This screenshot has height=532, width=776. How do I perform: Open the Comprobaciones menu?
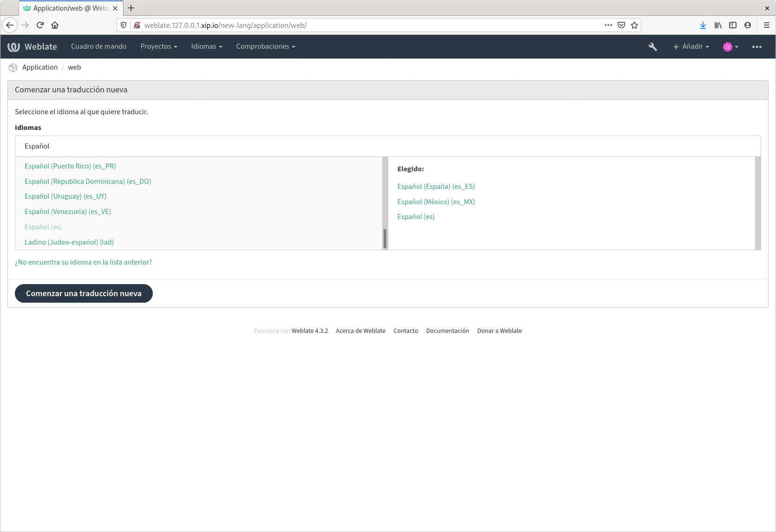[265, 47]
